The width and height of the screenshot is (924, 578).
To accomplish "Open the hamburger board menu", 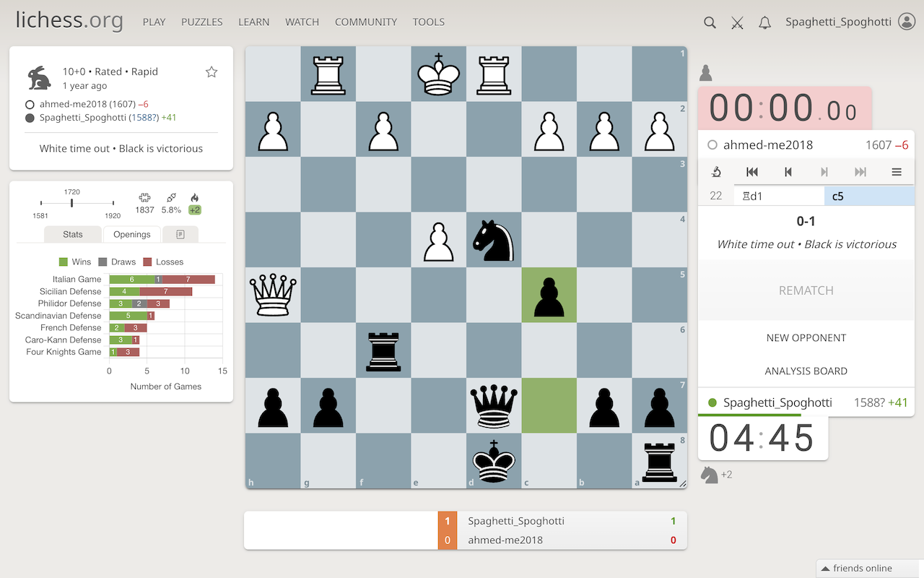I will pyautogui.click(x=897, y=172).
